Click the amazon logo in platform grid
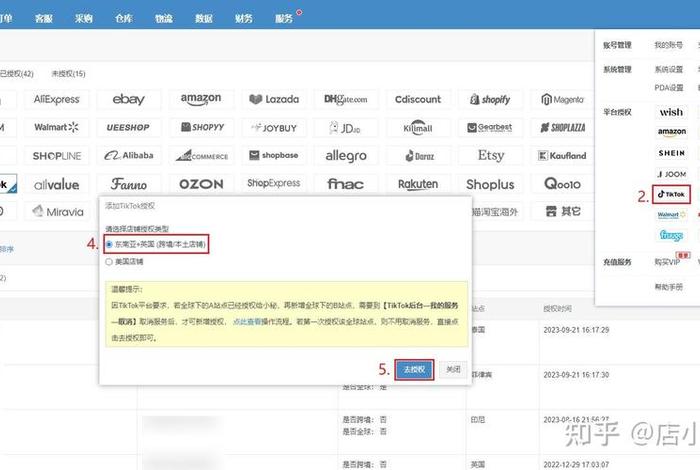 201,100
